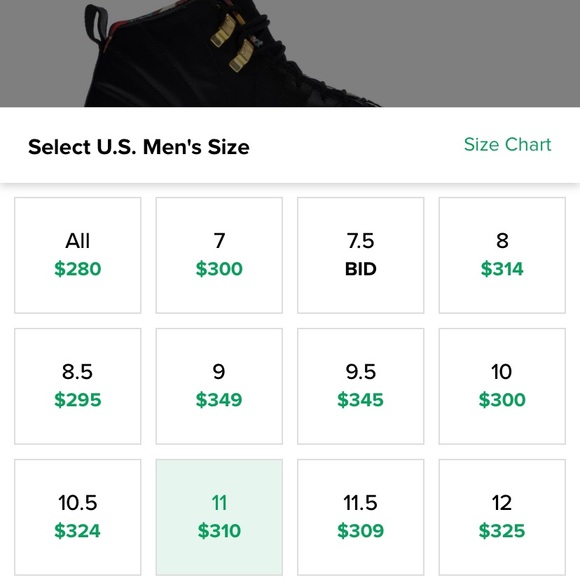Image resolution: width=580 pixels, height=580 pixels.
Task: Choose size 11.5 priced $309
Action: pos(361,517)
